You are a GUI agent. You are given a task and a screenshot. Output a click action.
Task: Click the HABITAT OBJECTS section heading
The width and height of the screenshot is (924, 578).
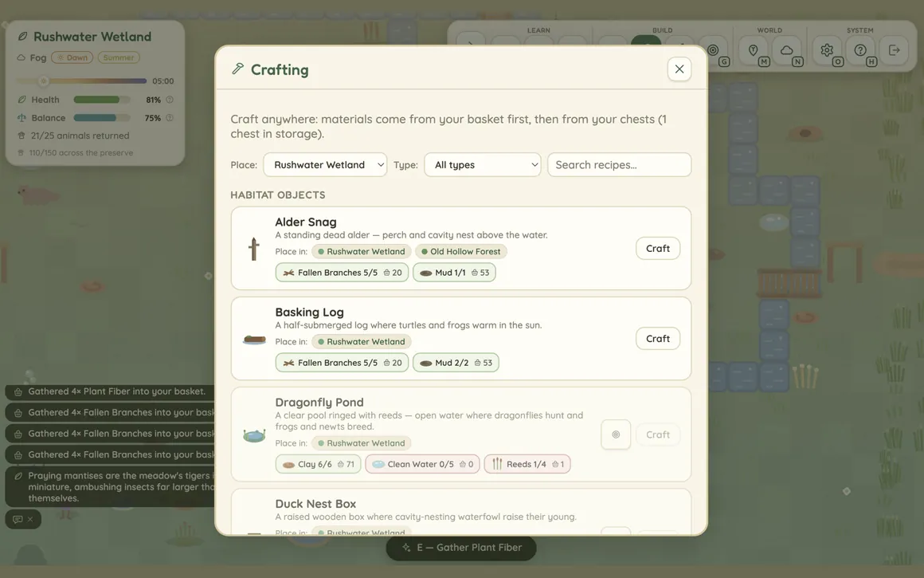click(x=277, y=195)
